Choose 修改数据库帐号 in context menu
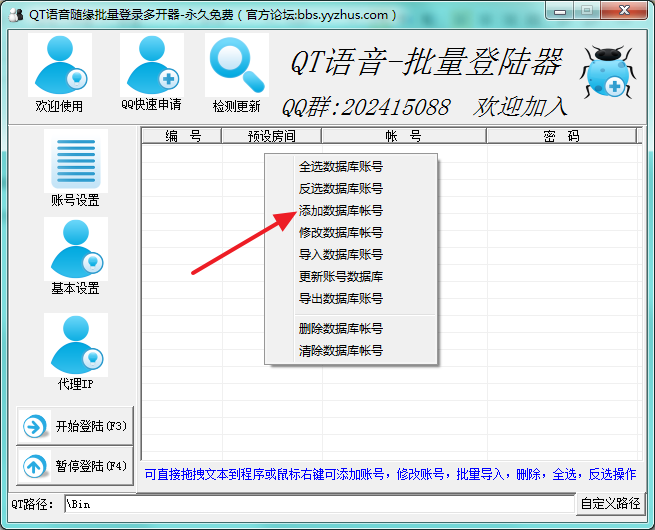The image size is (655, 530). pos(340,233)
